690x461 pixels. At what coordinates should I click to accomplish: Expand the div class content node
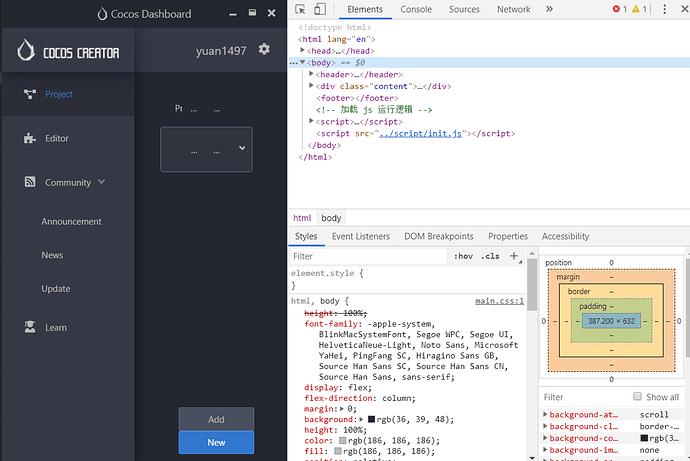click(x=311, y=86)
